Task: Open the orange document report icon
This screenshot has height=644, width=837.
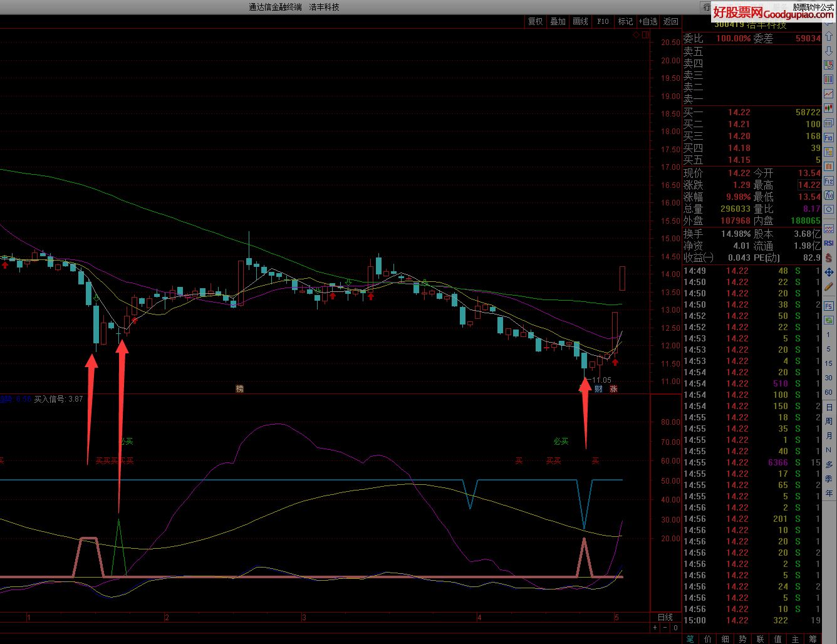Action: (829, 166)
